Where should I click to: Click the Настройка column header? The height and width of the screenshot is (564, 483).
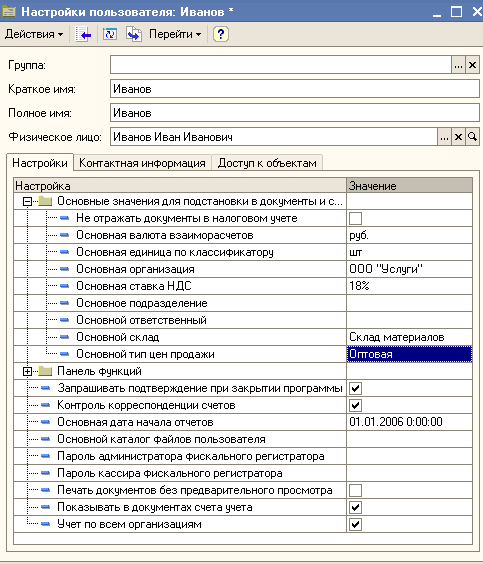point(180,186)
